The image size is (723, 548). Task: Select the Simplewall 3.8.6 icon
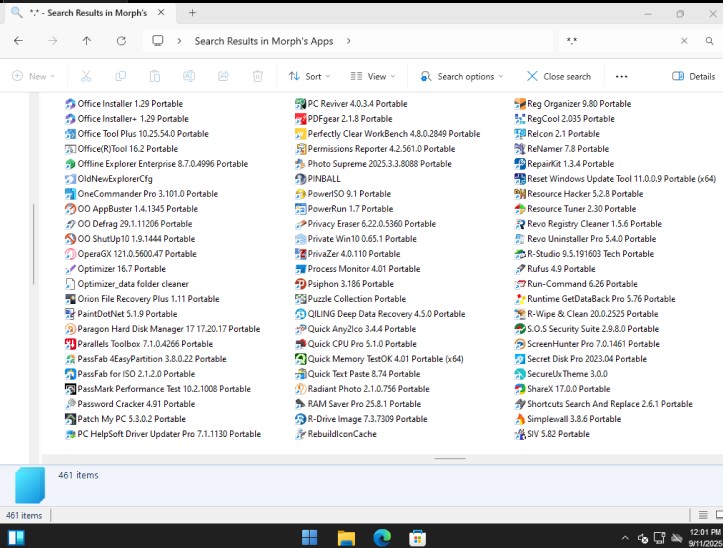tap(520, 419)
